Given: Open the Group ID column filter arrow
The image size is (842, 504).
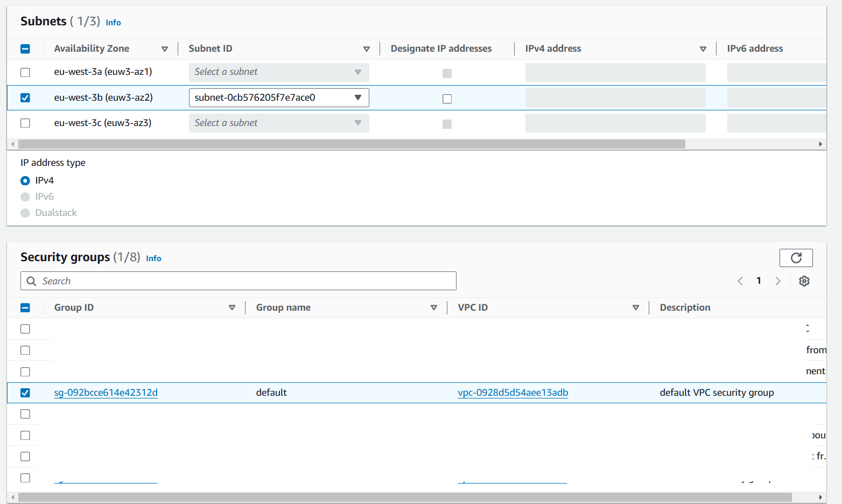Looking at the screenshot, I should [232, 307].
